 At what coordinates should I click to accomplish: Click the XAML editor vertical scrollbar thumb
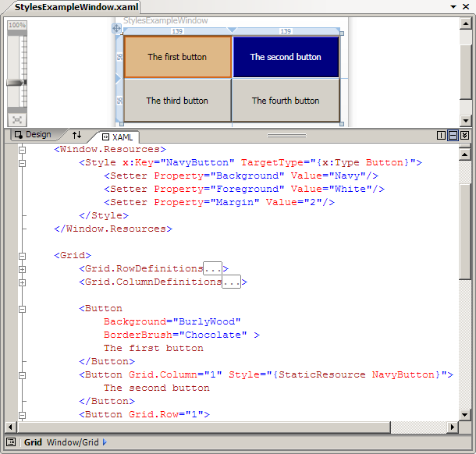[464, 231]
